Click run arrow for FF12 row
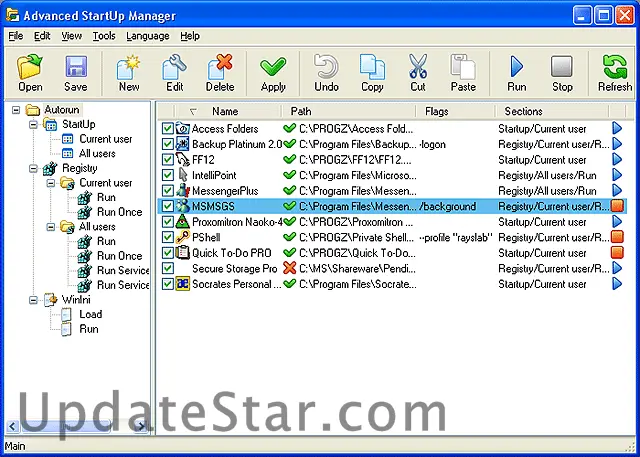This screenshot has width=640, height=457. tap(617, 160)
